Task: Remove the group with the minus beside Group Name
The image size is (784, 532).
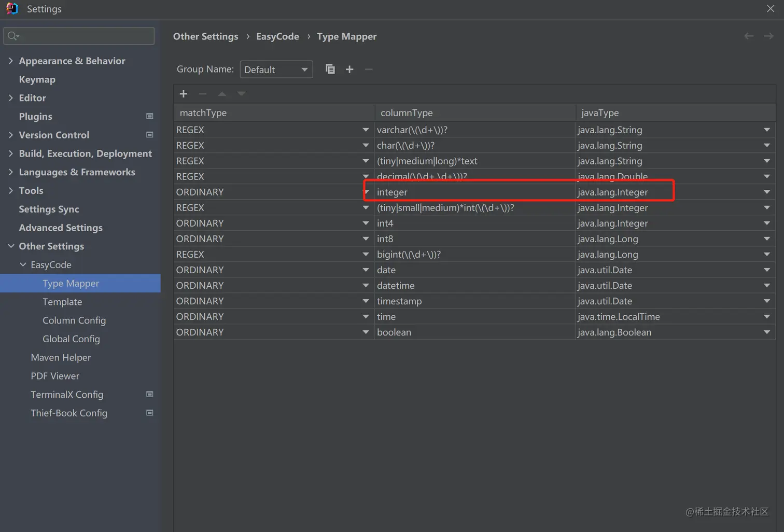Action: (369, 69)
